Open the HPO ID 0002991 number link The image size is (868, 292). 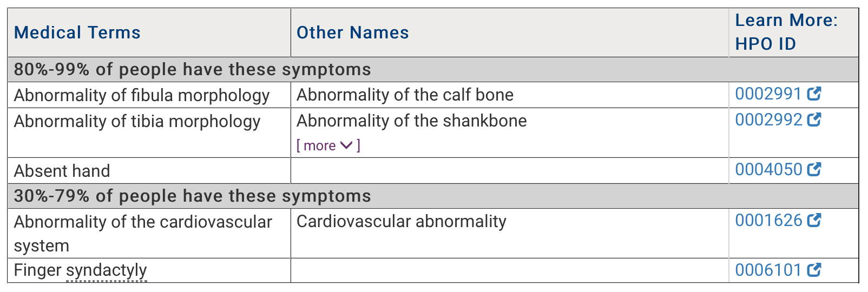pyautogui.click(x=768, y=94)
